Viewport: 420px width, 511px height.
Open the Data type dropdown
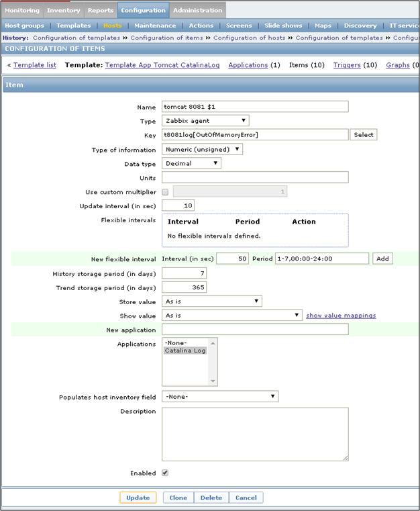click(191, 163)
